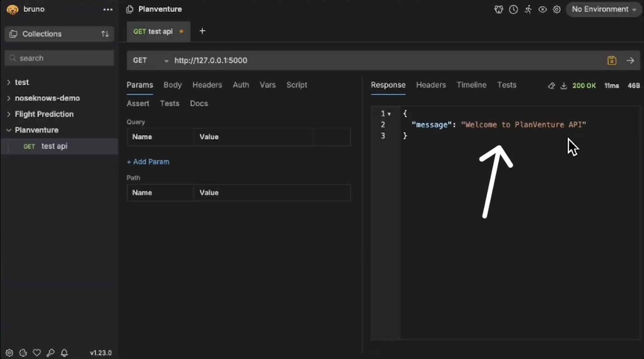Collapse line 1 of the JSON response
The height and width of the screenshot is (359, 644).
[389, 114]
